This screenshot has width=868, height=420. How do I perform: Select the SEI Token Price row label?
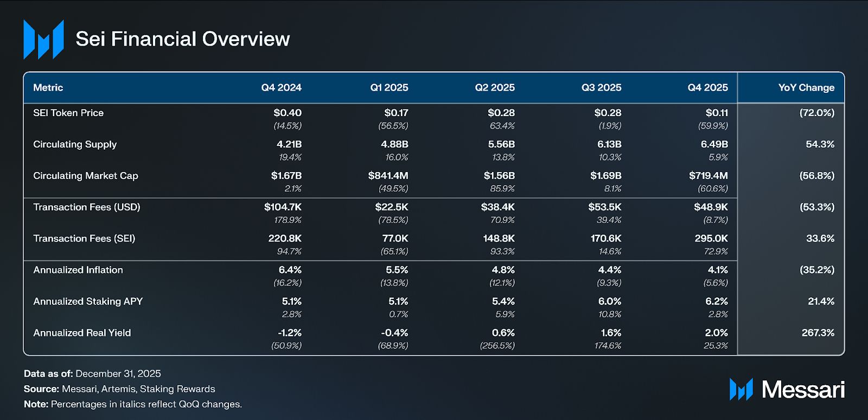tap(68, 113)
